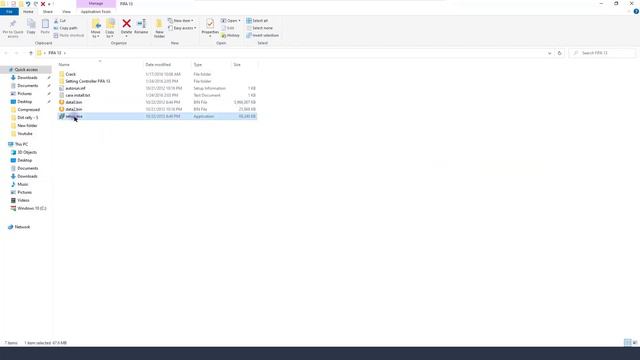Click Invert selection in the ribbon
Image resolution: width=640 pixels, height=360 pixels.
[262, 36]
